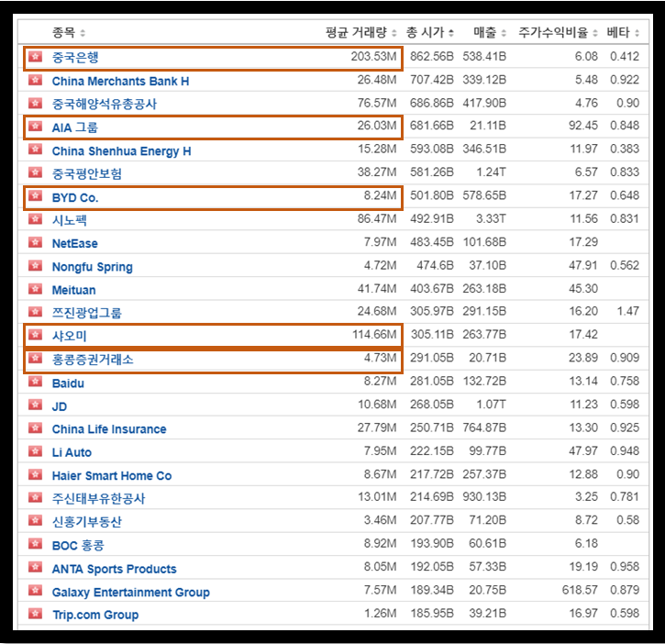Select market cap value 862.56B

(432, 57)
